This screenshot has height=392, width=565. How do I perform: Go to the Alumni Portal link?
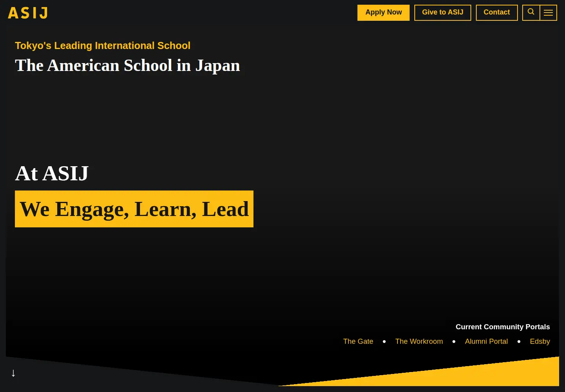487,341
